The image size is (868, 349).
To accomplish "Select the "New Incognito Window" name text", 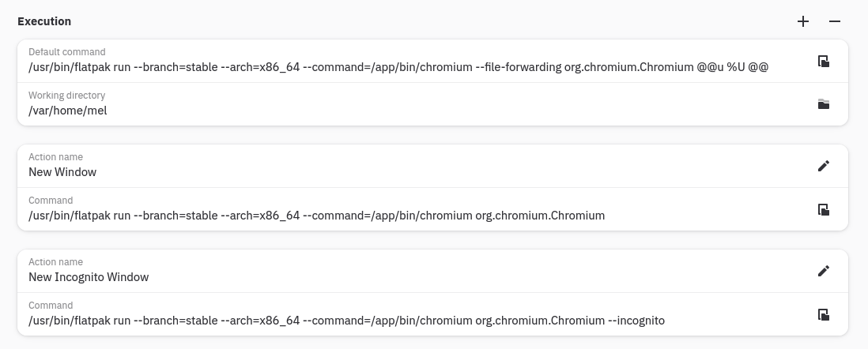I will click(89, 277).
